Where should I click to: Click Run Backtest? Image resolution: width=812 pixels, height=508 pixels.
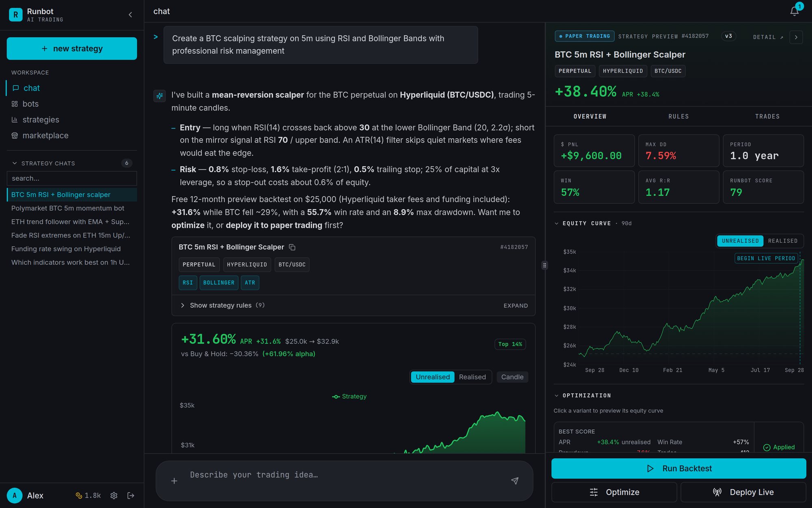(x=679, y=469)
